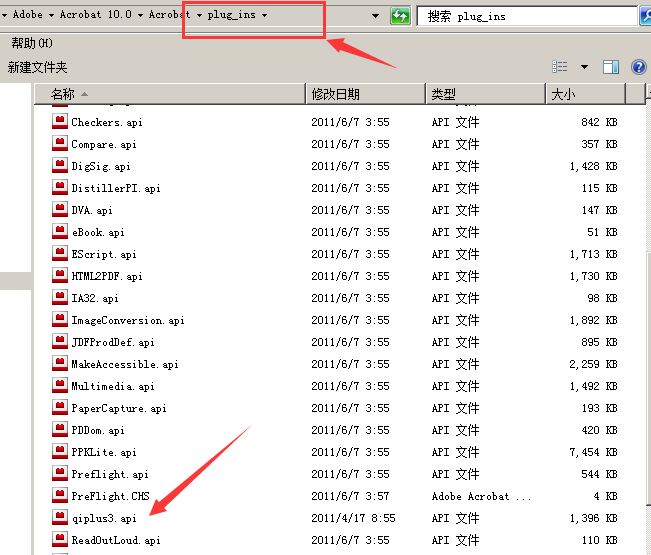Screen dimensions: 651x555
Task: Select the MakeAccessible.api file name
Action: (x=125, y=364)
